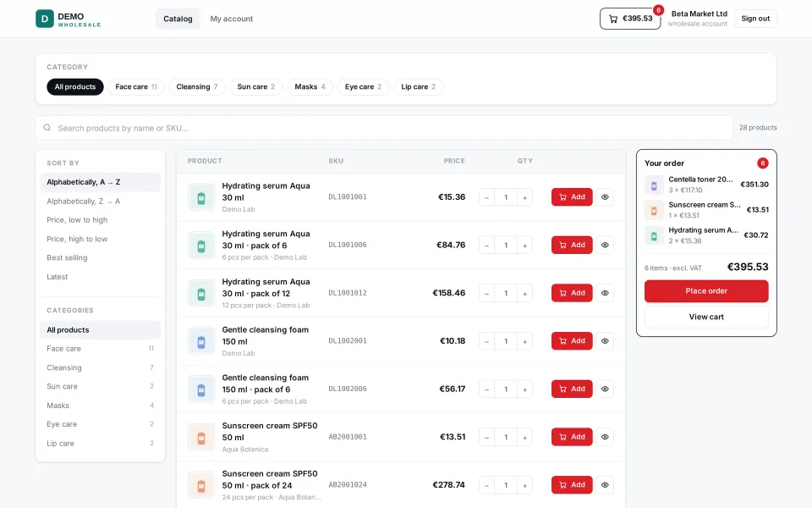The width and height of the screenshot is (812, 508).
Task: Sort by Best selling
Action: pyautogui.click(x=101, y=257)
